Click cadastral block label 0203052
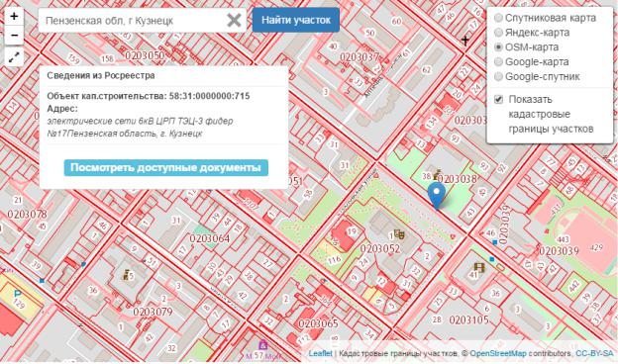 [380, 248]
